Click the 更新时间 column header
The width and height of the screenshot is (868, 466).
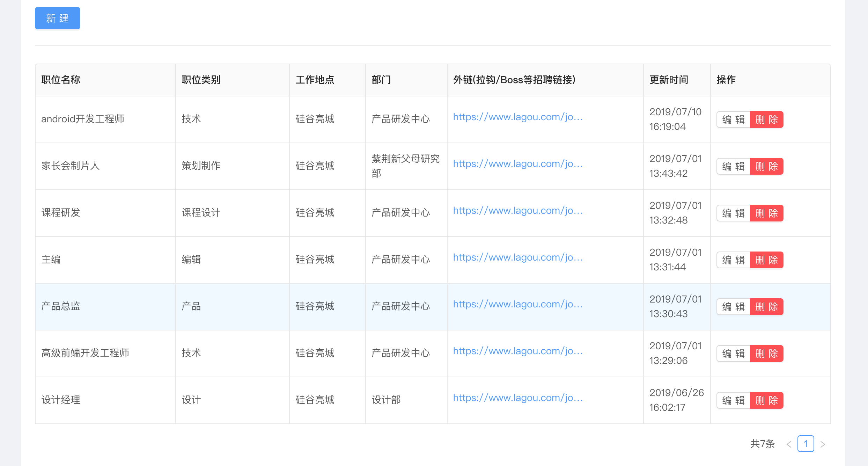[669, 80]
